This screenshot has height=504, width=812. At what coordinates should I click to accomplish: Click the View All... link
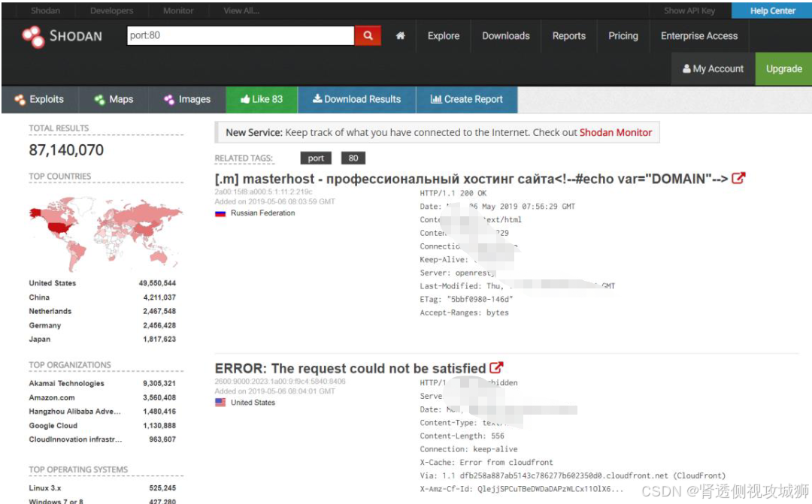coord(241,11)
